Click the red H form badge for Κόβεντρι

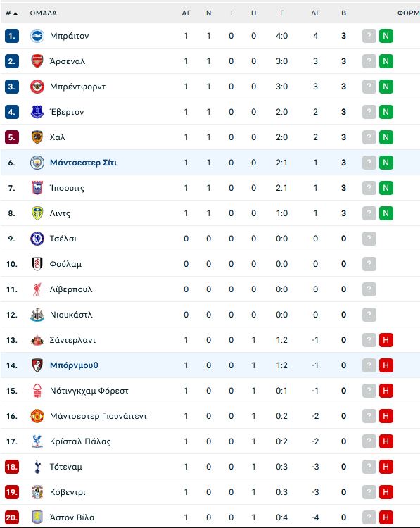tap(386, 492)
